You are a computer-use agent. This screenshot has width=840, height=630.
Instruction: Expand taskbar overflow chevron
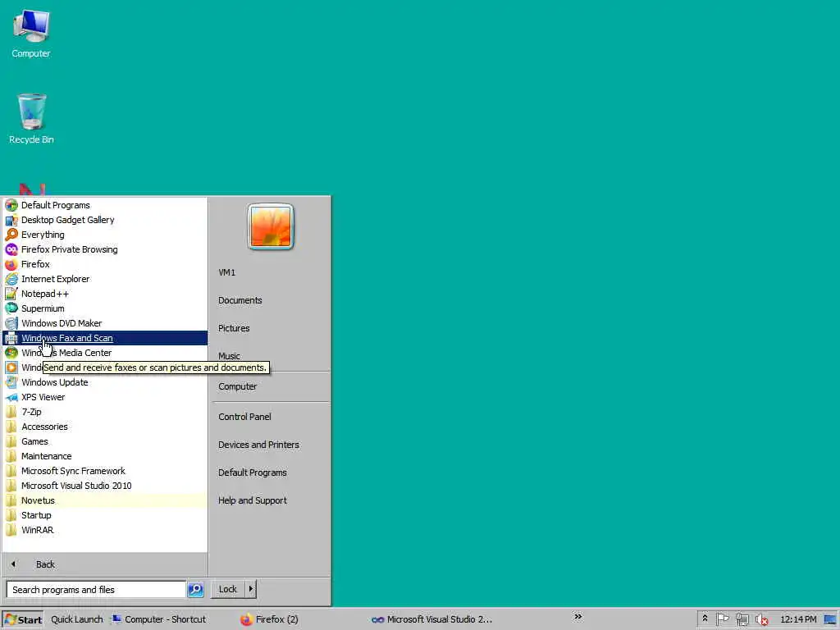tap(578, 617)
